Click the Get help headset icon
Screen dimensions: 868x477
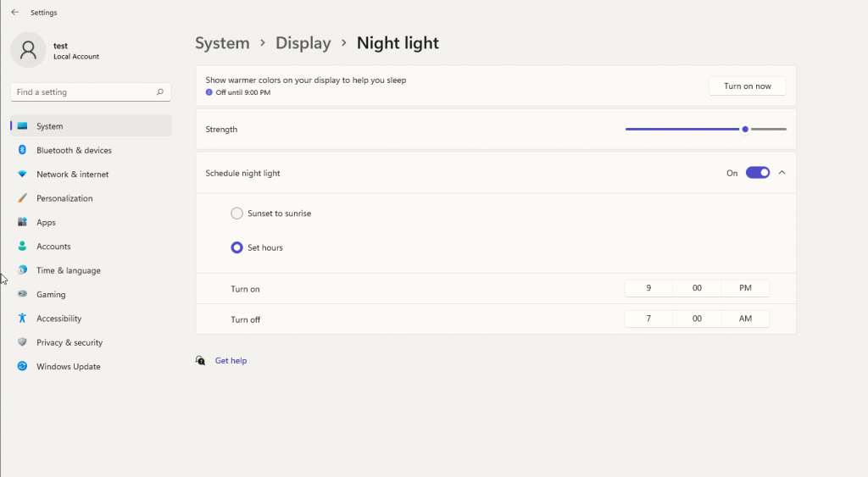[200, 360]
